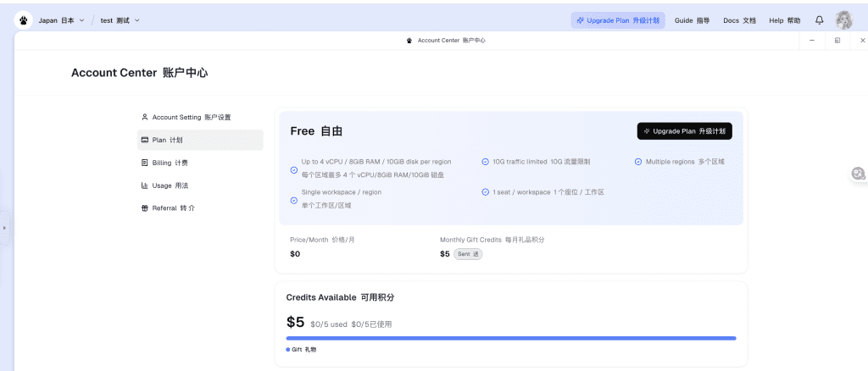Click the Gift legend dot

coord(288,350)
